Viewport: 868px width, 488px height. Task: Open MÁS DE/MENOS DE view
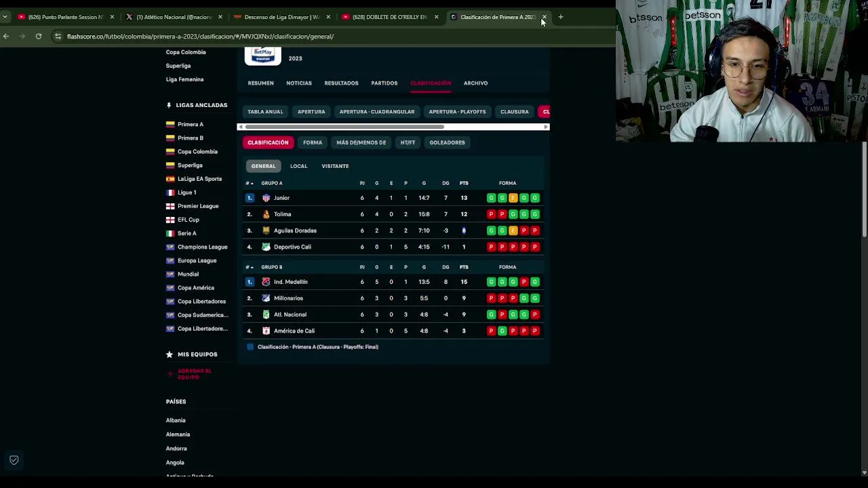361,142
